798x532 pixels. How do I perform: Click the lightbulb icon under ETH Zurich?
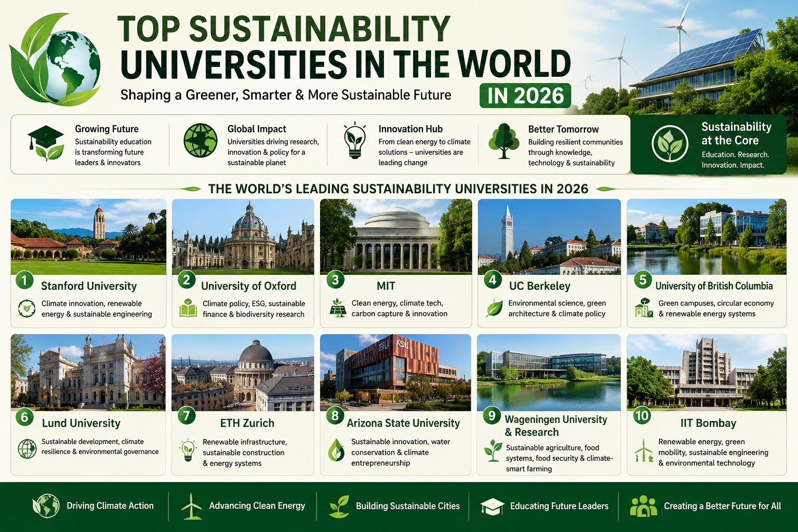(188, 450)
